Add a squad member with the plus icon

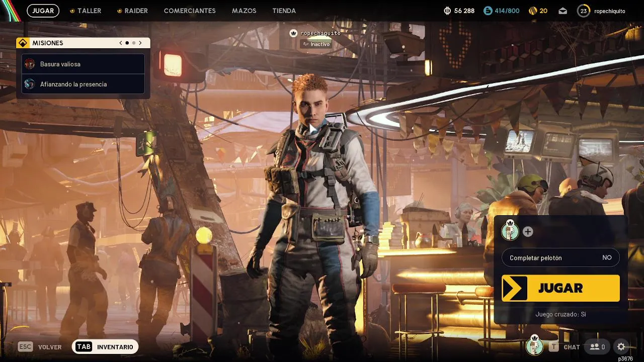point(528,232)
